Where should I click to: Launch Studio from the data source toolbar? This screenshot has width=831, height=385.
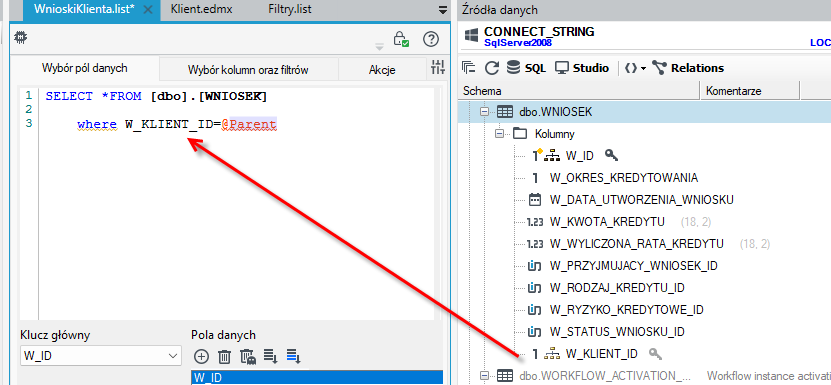click(x=582, y=68)
